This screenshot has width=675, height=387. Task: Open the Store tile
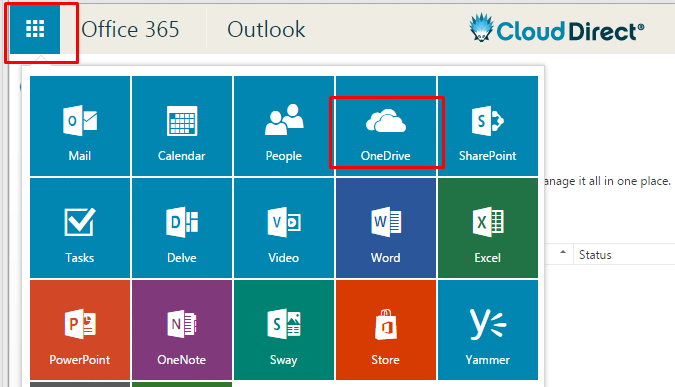pyautogui.click(x=386, y=330)
